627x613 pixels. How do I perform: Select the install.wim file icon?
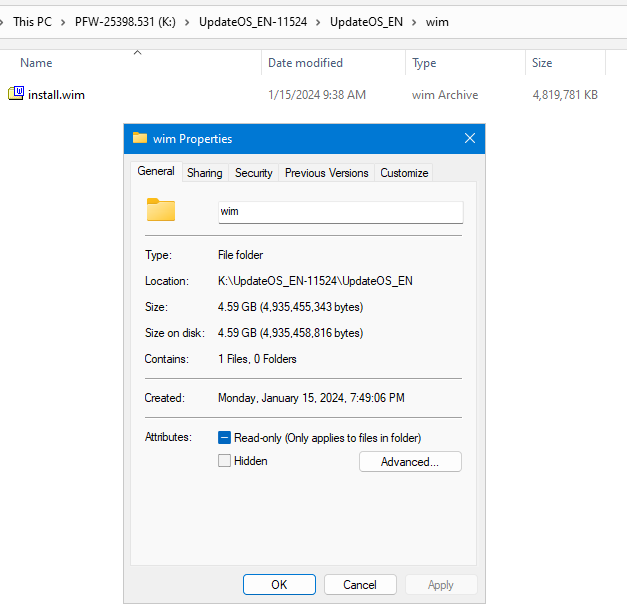pos(16,94)
